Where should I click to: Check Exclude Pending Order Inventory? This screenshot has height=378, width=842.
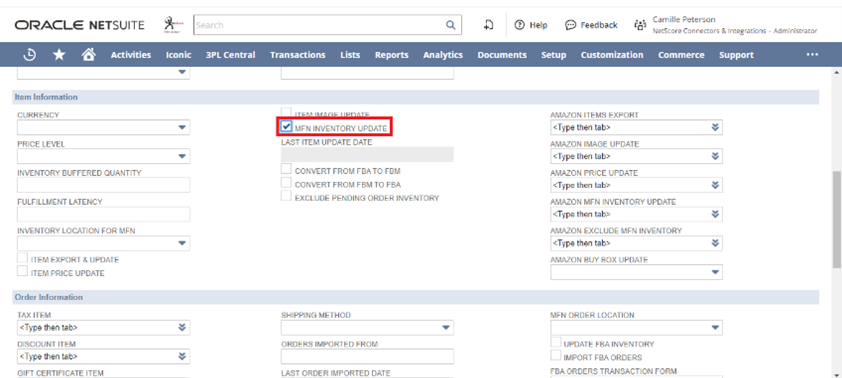pyautogui.click(x=287, y=196)
